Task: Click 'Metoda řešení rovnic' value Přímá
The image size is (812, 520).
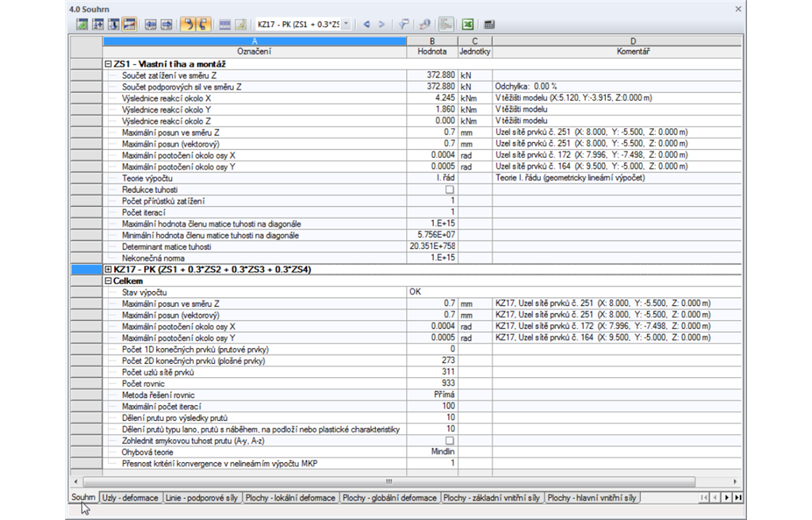Action: pos(432,395)
